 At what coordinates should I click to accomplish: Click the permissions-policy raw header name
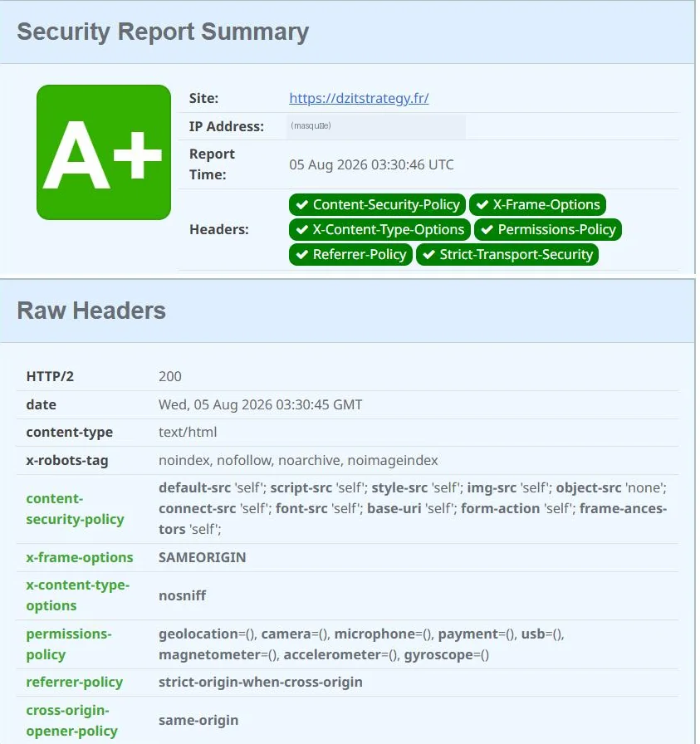click(69, 644)
